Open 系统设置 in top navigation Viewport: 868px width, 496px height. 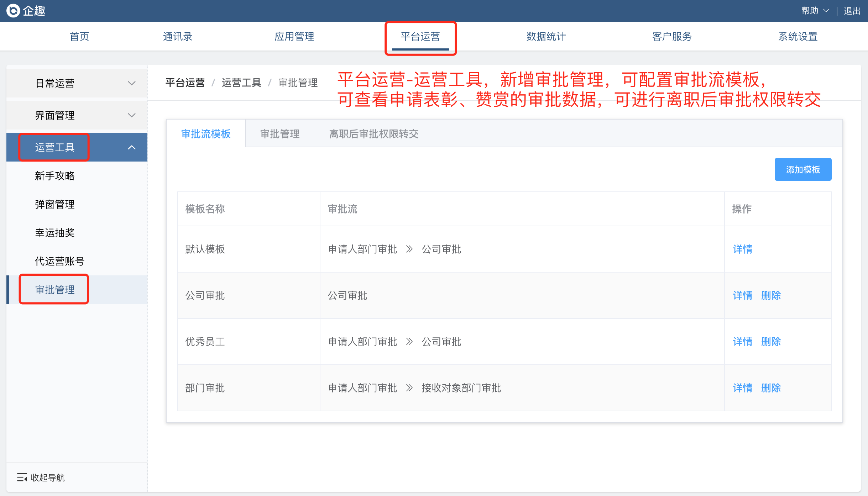[798, 36]
